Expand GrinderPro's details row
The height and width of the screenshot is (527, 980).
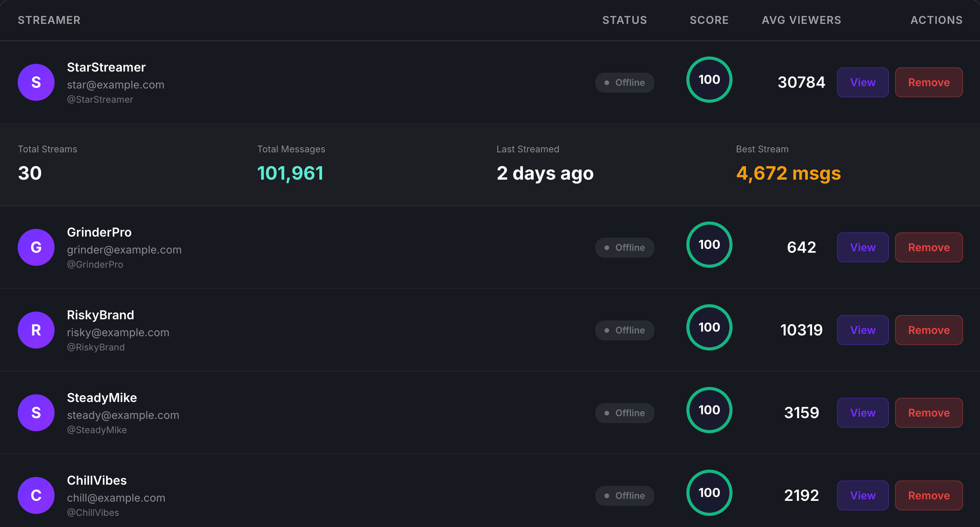pyautogui.click(x=307, y=247)
